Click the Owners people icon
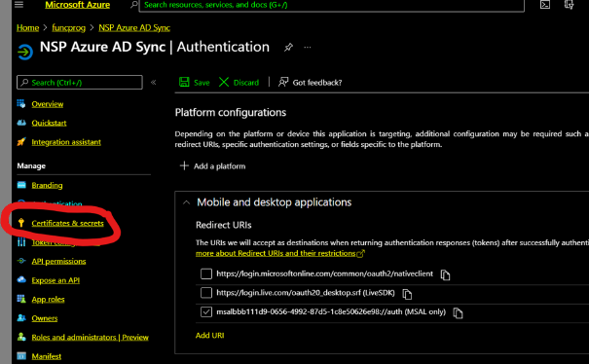This screenshot has width=589, height=364. [21, 318]
